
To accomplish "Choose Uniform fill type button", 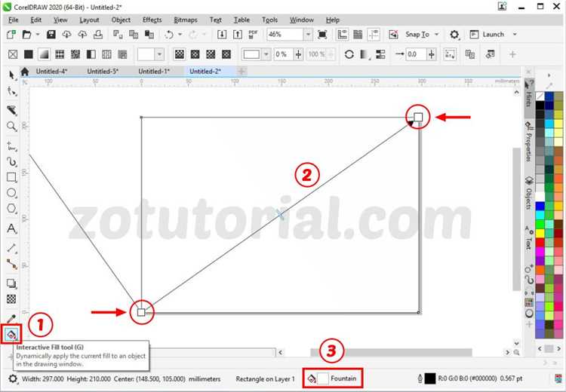I will tap(28, 54).
